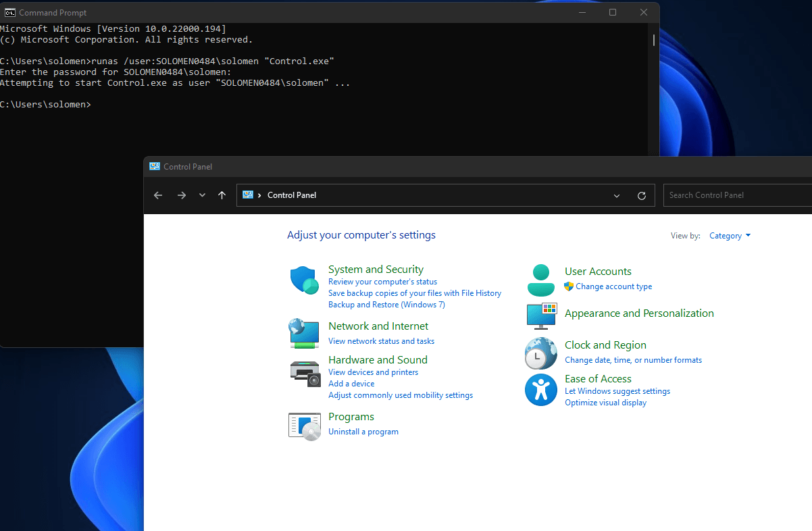
Task: Open Save backup copies with File History
Action: point(415,293)
